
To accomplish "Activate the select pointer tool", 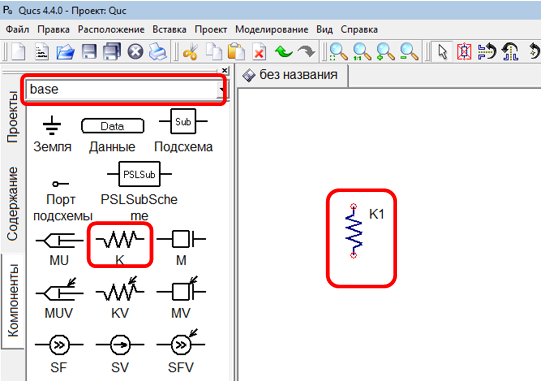I will [442, 52].
